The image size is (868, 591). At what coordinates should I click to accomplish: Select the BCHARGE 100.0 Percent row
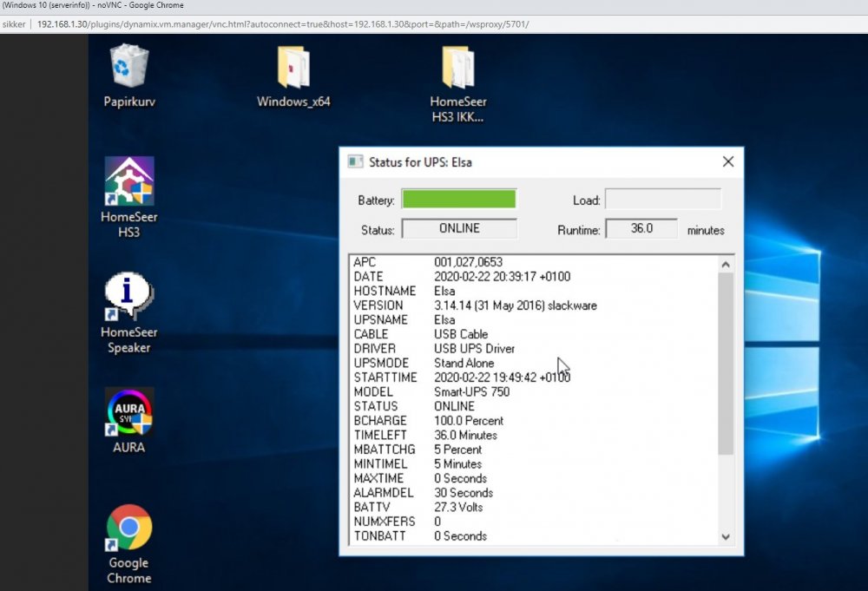tap(534, 421)
